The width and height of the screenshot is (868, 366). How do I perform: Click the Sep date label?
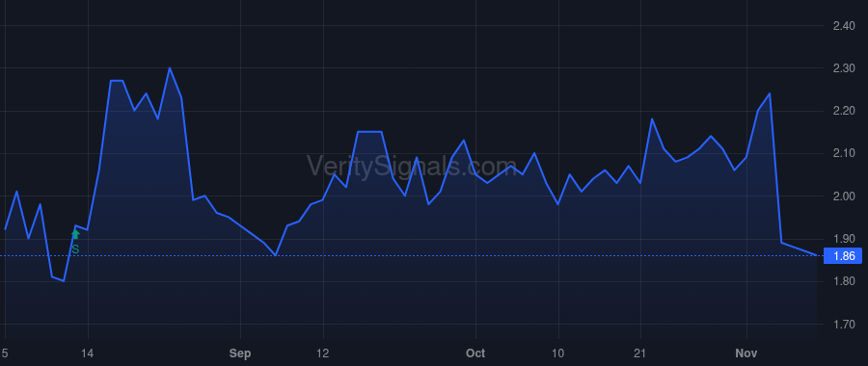coord(240,353)
